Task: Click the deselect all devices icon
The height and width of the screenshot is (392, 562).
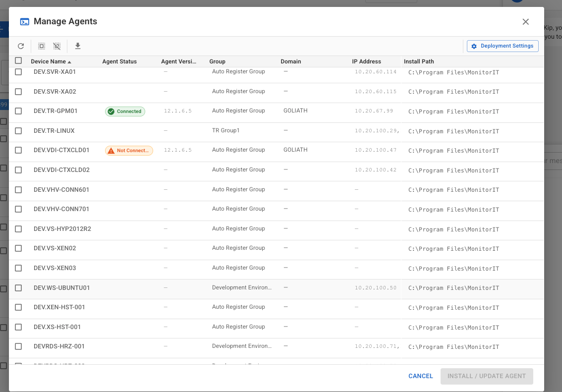Action: click(x=57, y=46)
